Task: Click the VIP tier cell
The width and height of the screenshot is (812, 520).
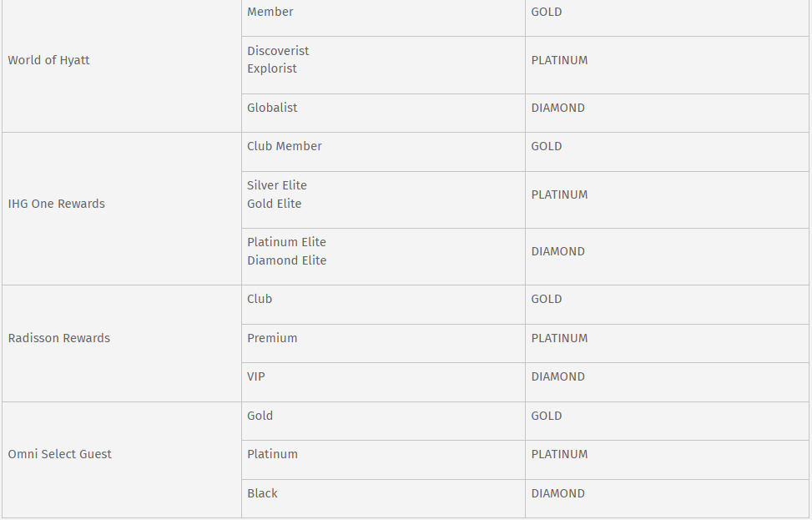Action: click(256, 376)
